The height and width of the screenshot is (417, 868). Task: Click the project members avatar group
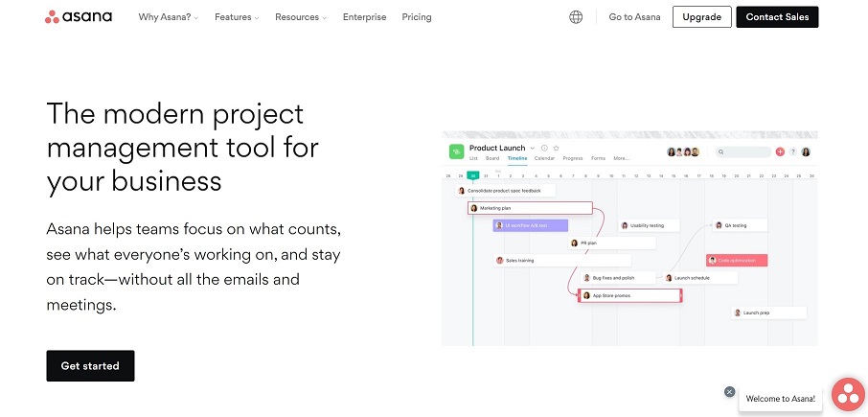682,151
